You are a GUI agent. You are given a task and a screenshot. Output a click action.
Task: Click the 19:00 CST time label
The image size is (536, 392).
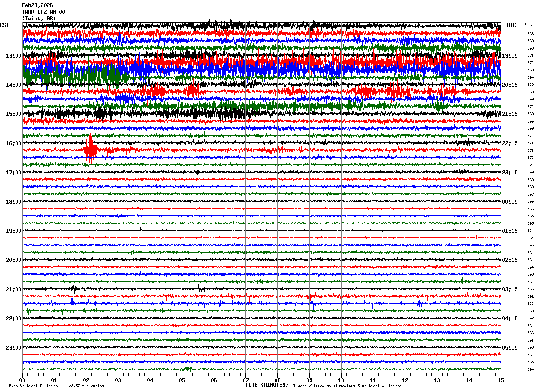(14, 231)
